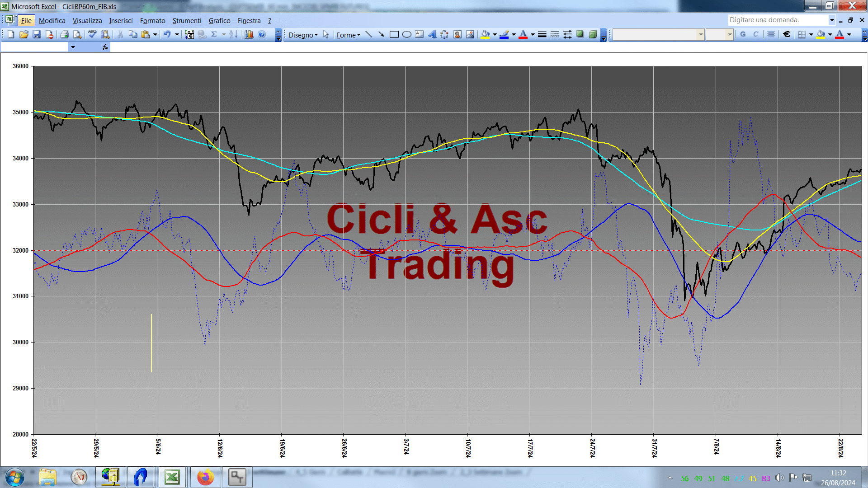Click the Shadow Style icon
Image resolution: width=868 pixels, height=488 pixels.
580,34
